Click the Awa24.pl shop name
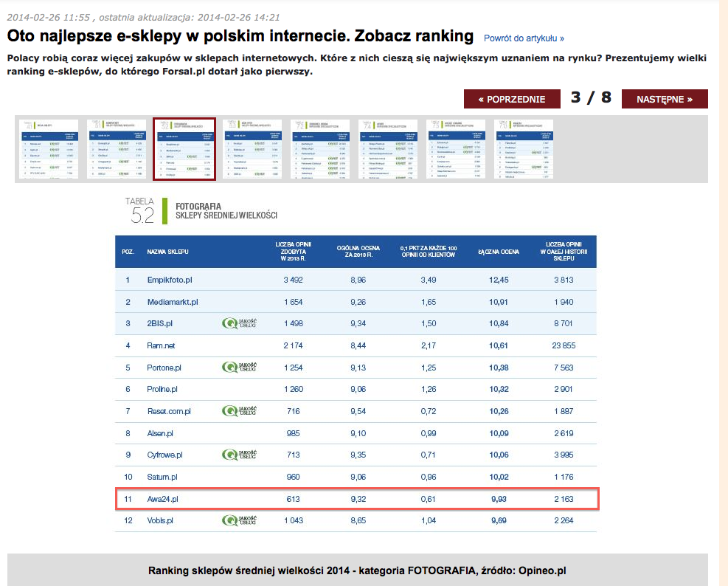This screenshot has height=586, width=728. [x=162, y=499]
